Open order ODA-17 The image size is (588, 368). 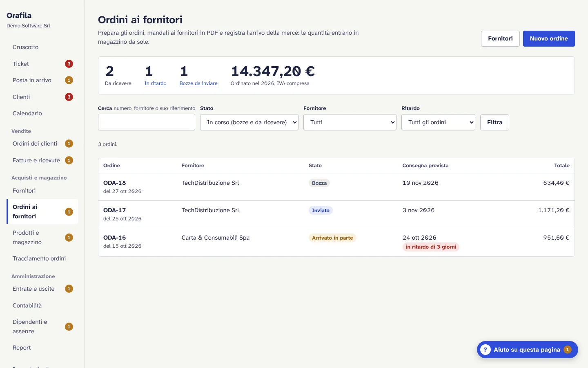pyautogui.click(x=114, y=210)
